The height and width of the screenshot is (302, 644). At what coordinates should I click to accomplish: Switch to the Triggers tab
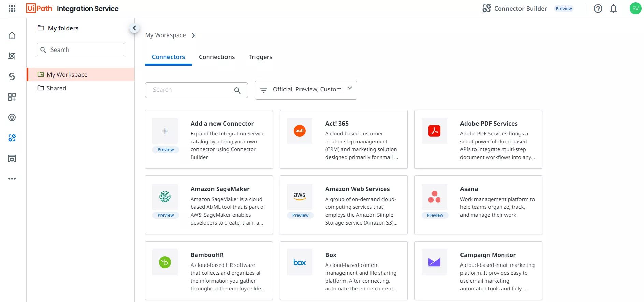[x=260, y=57]
